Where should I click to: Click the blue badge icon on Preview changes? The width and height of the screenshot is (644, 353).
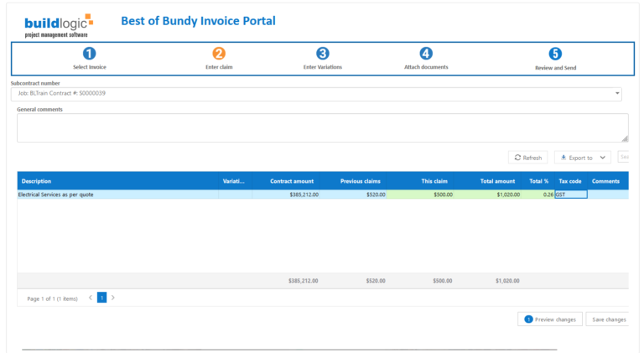coord(528,319)
